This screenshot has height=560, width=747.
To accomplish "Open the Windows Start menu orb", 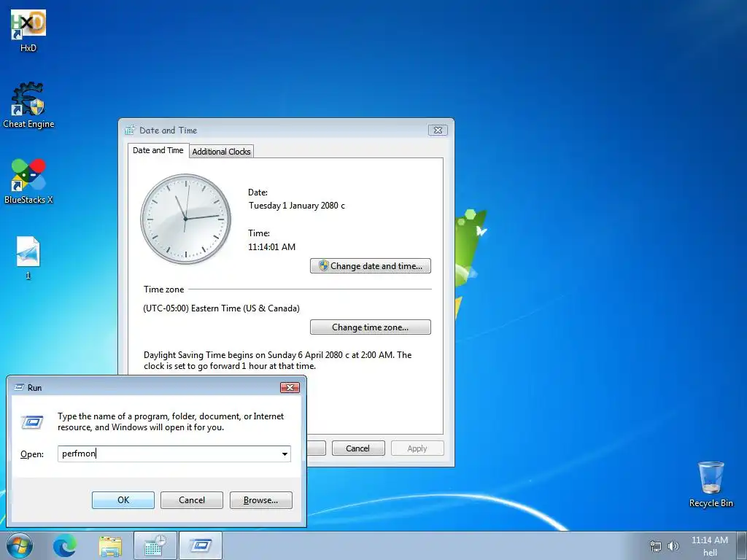I will [x=20, y=545].
